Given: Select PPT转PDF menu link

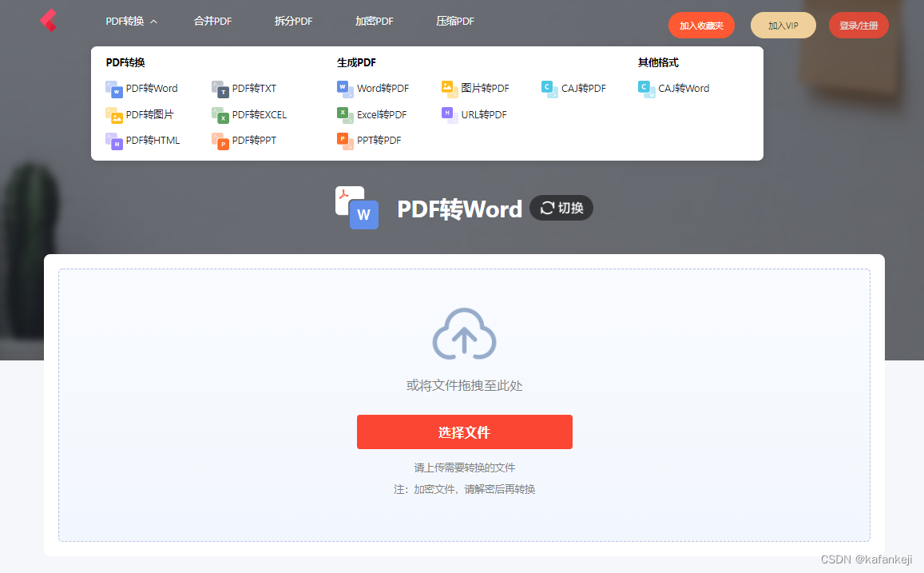Looking at the screenshot, I should click(x=379, y=141).
